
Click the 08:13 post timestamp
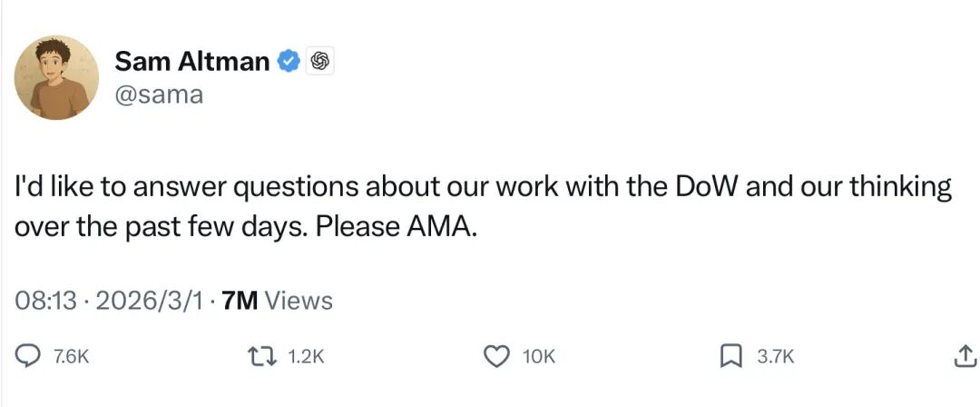45,301
